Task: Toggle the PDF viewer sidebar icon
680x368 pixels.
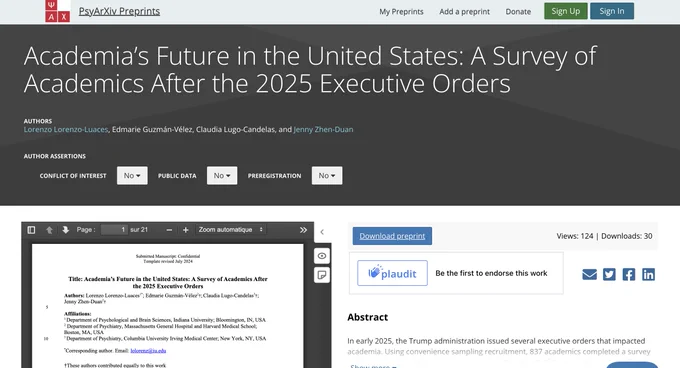Action: click(31, 230)
